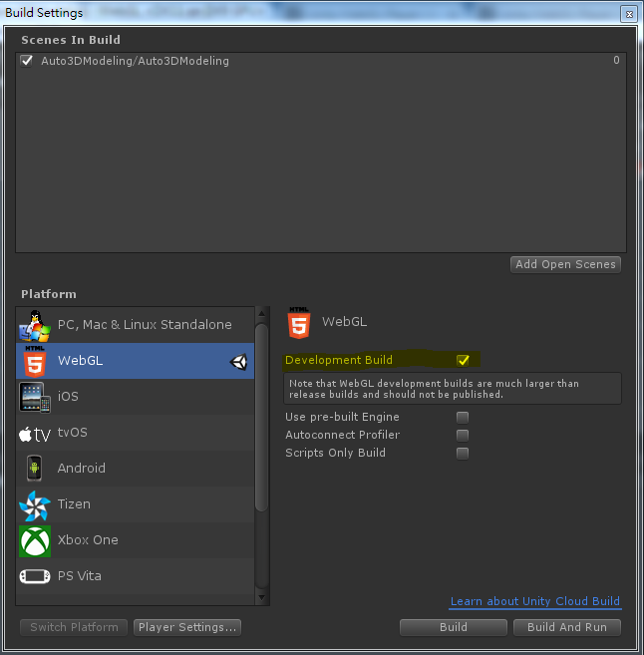Open Player Settings

tap(187, 627)
